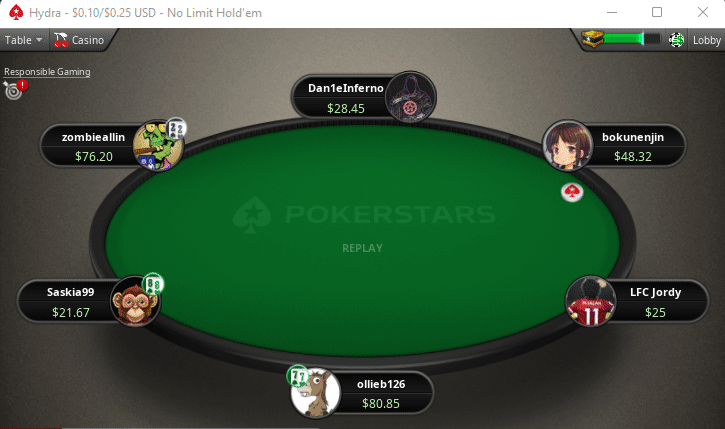Go to the Lobby

707,40
